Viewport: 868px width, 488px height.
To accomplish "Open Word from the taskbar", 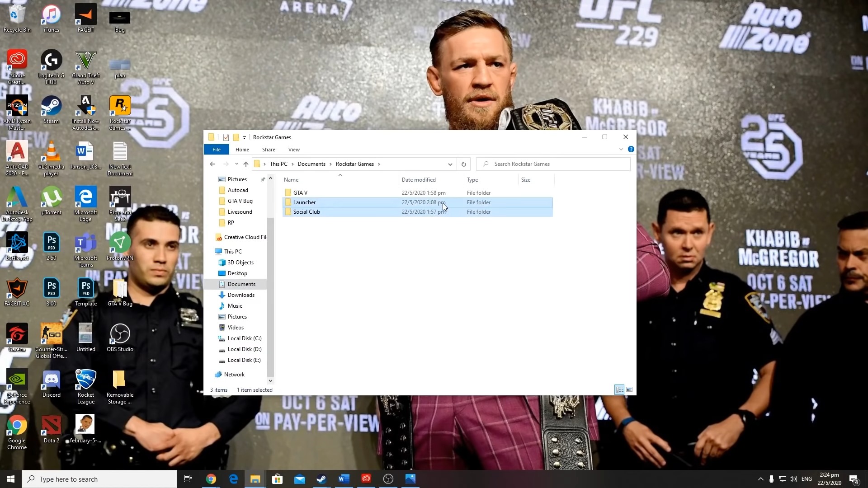I will pyautogui.click(x=344, y=479).
